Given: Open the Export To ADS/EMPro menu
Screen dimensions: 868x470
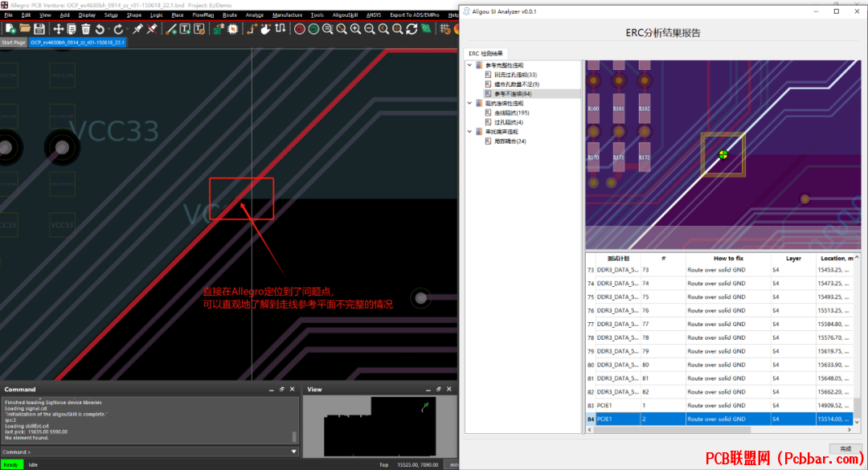Looking at the screenshot, I should click(414, 15).
